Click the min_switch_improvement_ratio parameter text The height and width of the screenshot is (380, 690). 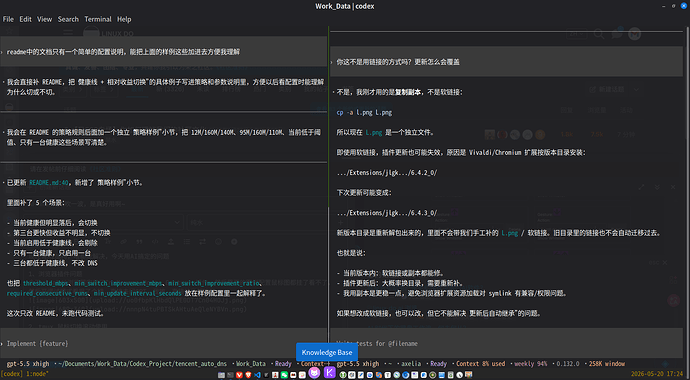215,284
